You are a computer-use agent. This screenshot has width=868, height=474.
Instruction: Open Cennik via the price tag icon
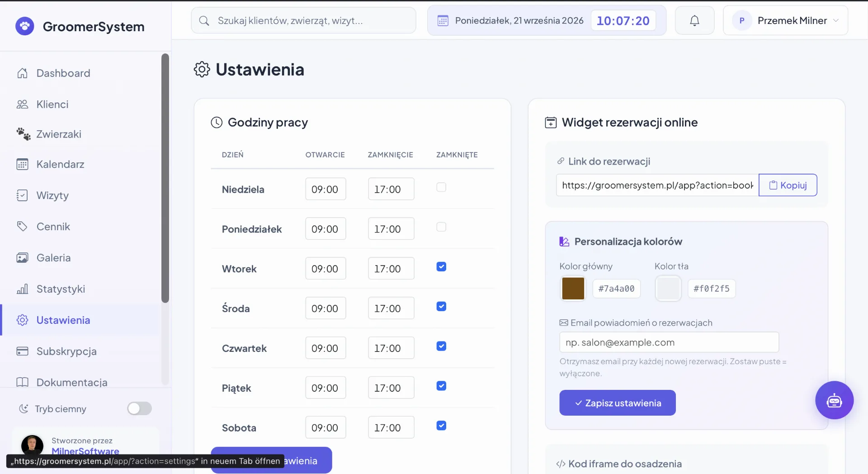point(22,226)
